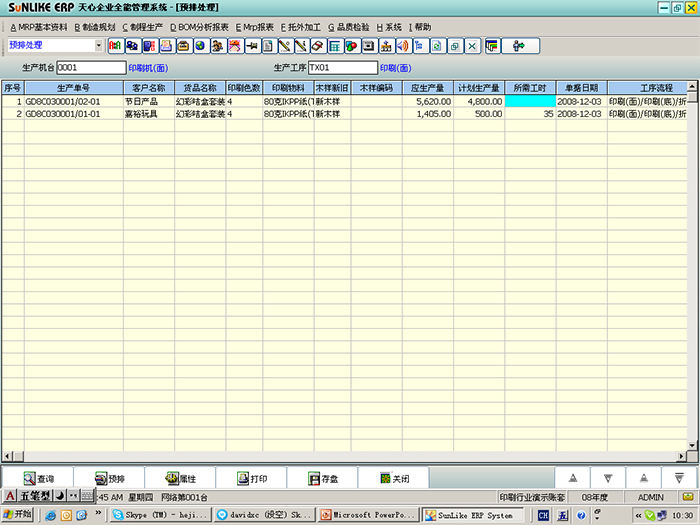Open the H 系统 menu
This screenshot has width=700, height=525.
388,28
